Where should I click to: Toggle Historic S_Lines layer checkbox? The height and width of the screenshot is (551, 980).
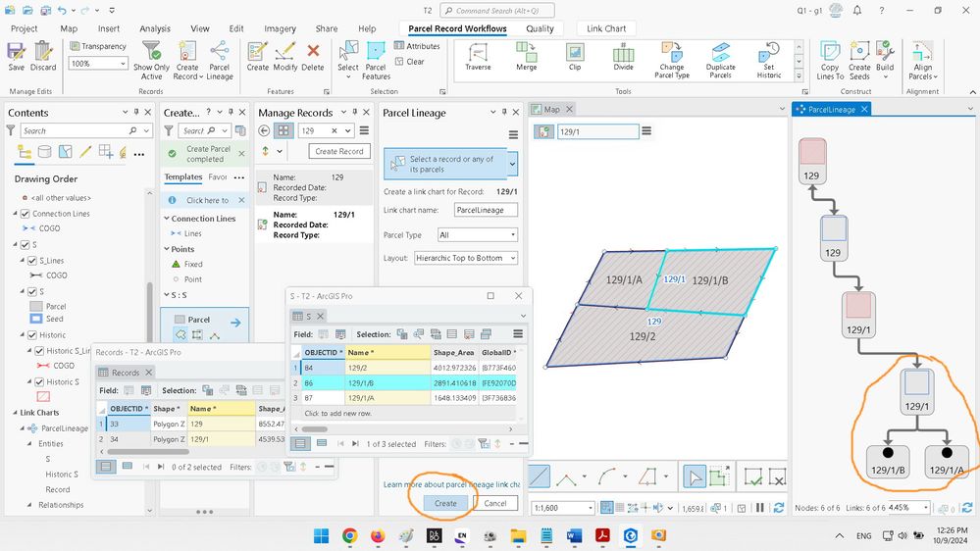(x=39, y=351)
